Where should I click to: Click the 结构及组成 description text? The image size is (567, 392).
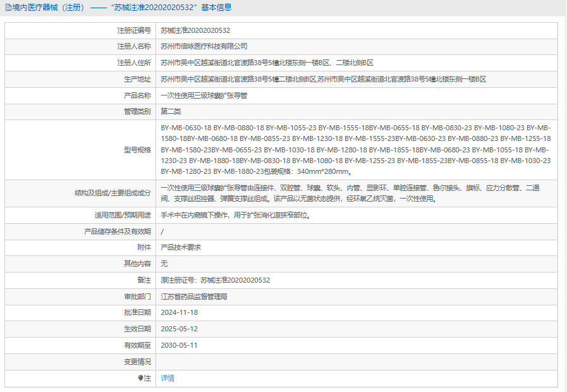[350, 193]
